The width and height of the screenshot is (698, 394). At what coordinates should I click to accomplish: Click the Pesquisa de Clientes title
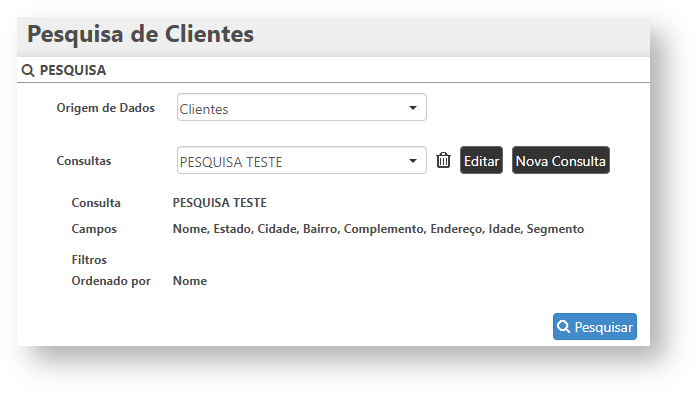[x=141, y=34]
